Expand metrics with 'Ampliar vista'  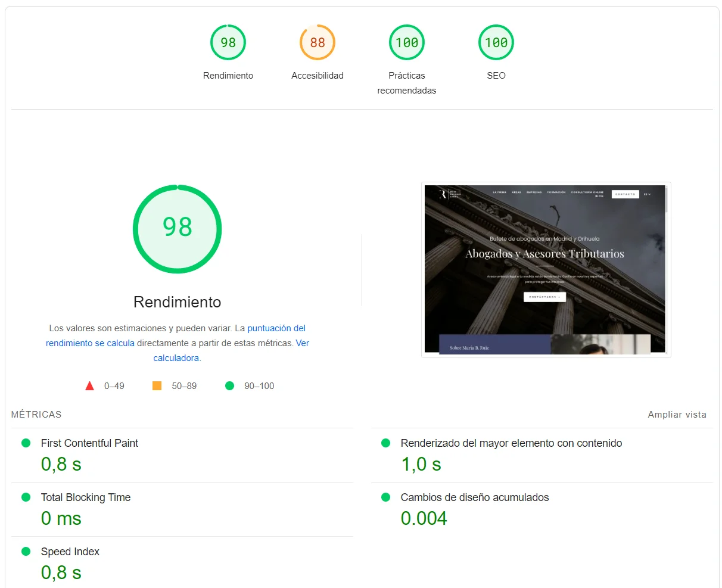[677, 415]
